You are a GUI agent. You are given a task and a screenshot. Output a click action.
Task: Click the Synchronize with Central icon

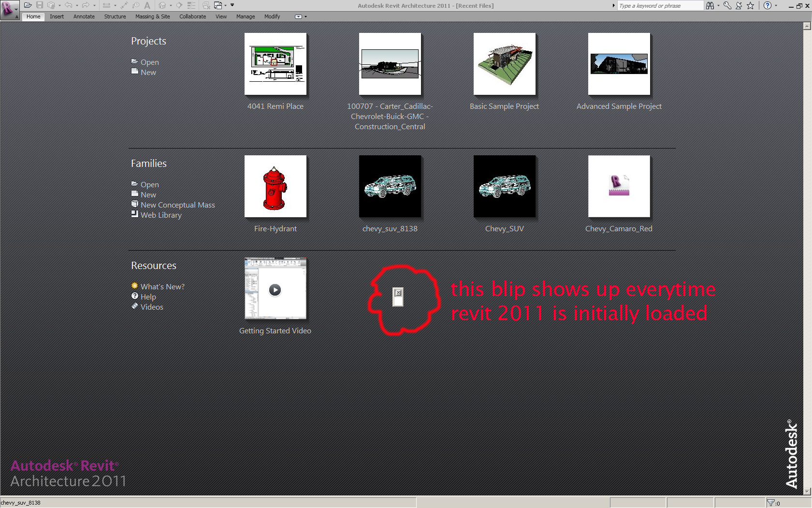[x=51, y=5]
